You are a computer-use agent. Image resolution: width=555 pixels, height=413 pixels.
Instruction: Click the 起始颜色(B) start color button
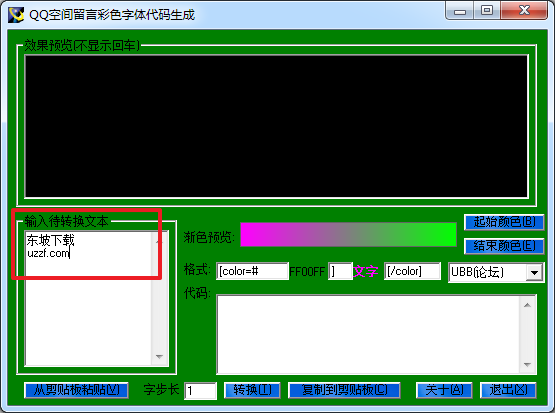[504, 222]
